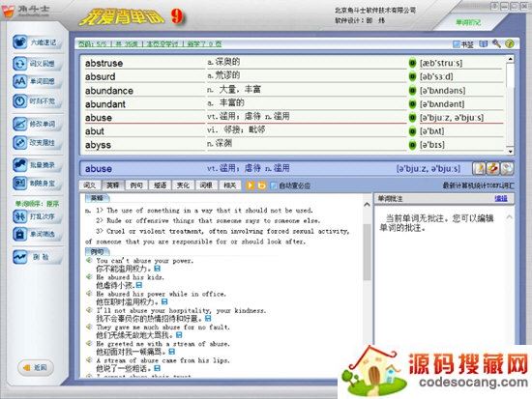
Task: Click the round yellow help icon
Action: click(509, 43)
